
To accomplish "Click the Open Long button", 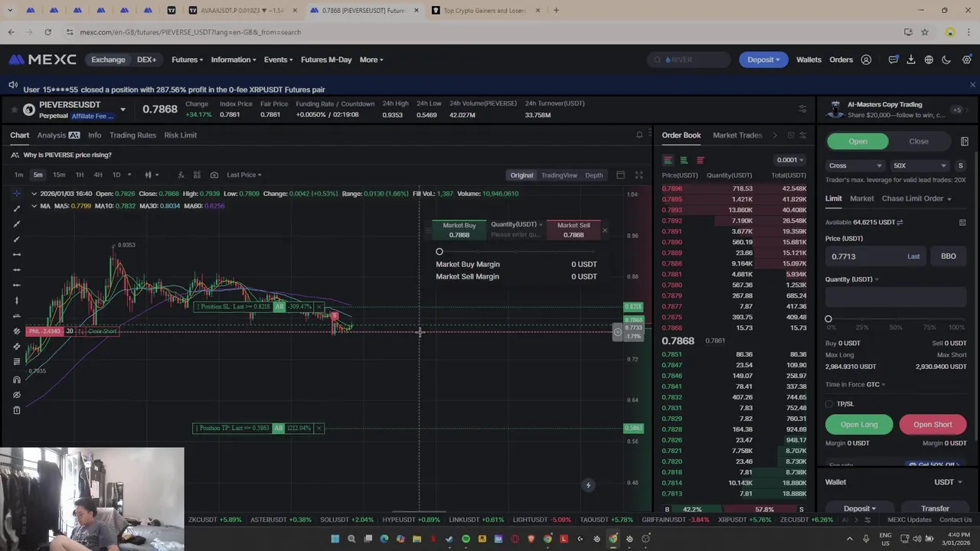I will (x=859, y=425).
